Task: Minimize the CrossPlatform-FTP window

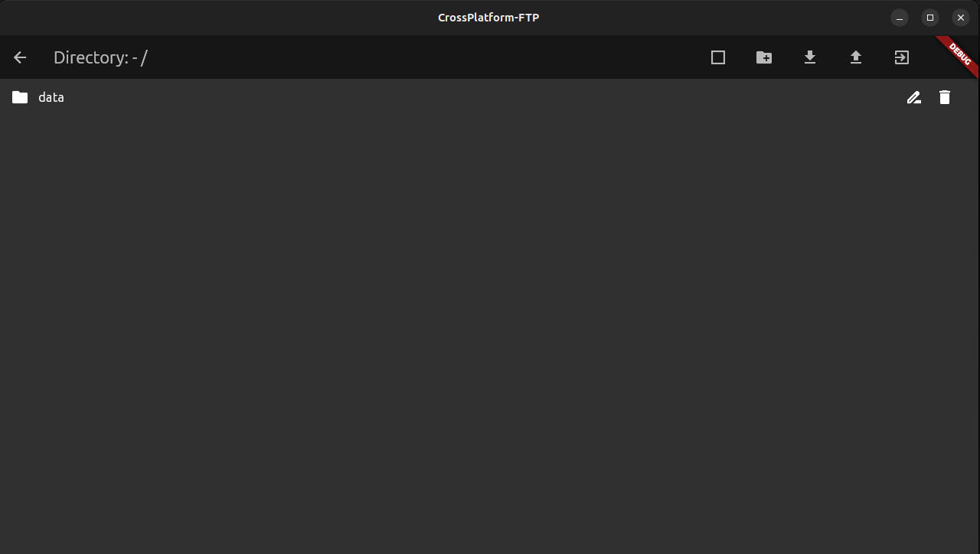Action: tap(900, 18)
